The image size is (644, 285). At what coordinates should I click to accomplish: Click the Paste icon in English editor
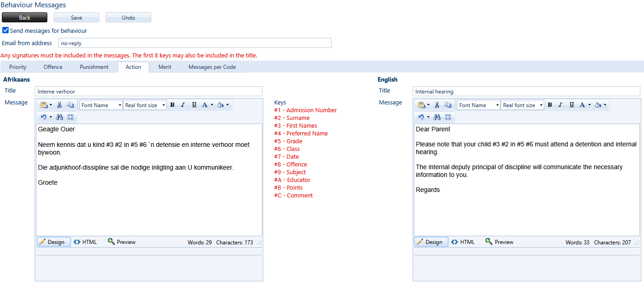422,105
